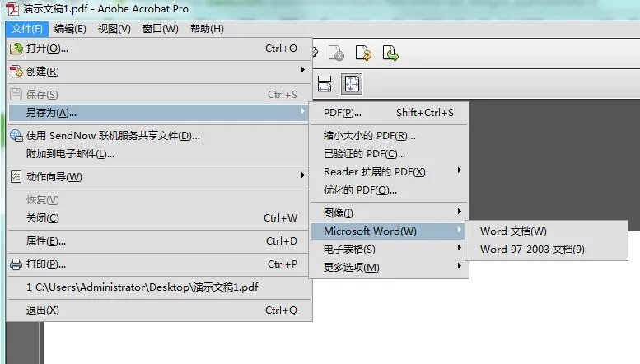Select 电子表格(S) submenu entry

pyautogui.click(x=389, y=250)
